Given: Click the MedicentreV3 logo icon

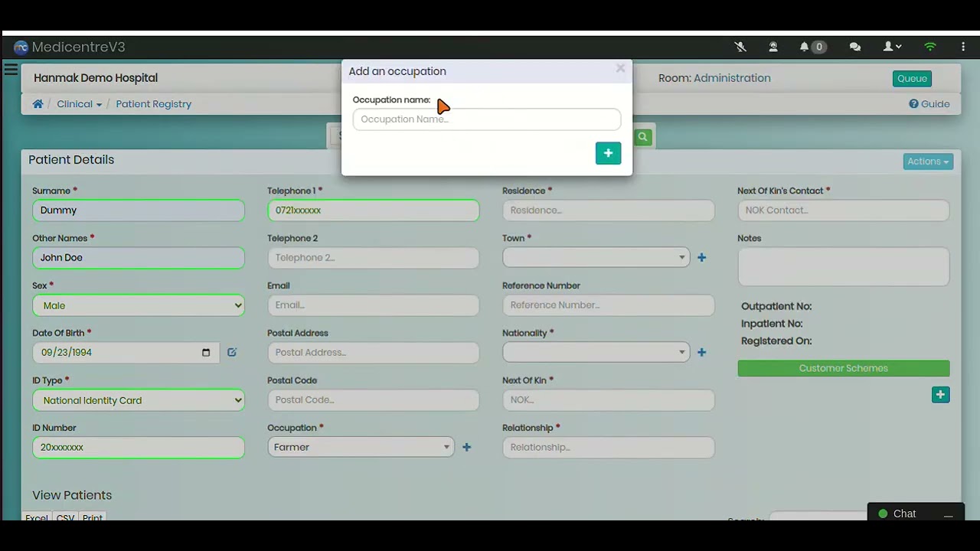Looking at the screenshot, I should click(21, 47).
